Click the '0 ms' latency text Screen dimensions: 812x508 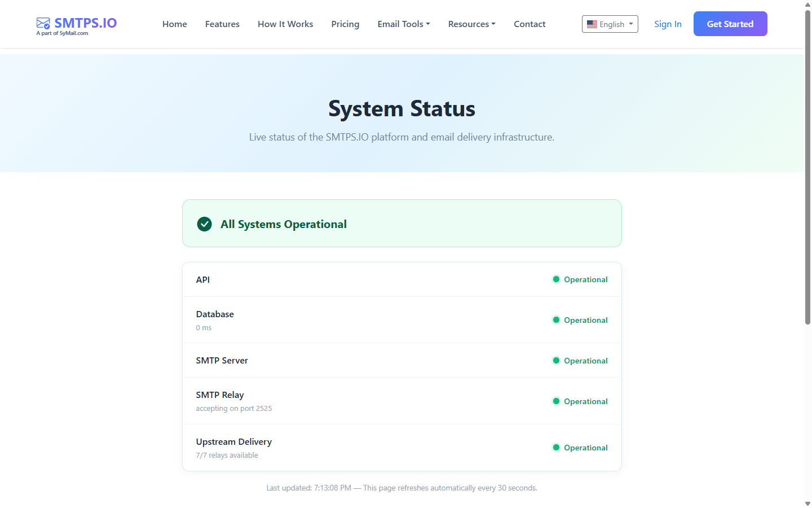coord(204,328)
